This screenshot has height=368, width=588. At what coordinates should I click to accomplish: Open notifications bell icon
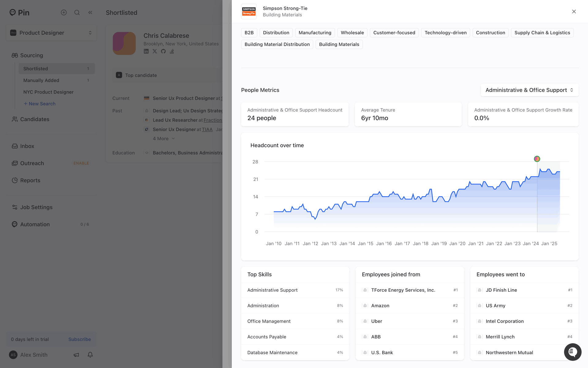coord(90,355)
